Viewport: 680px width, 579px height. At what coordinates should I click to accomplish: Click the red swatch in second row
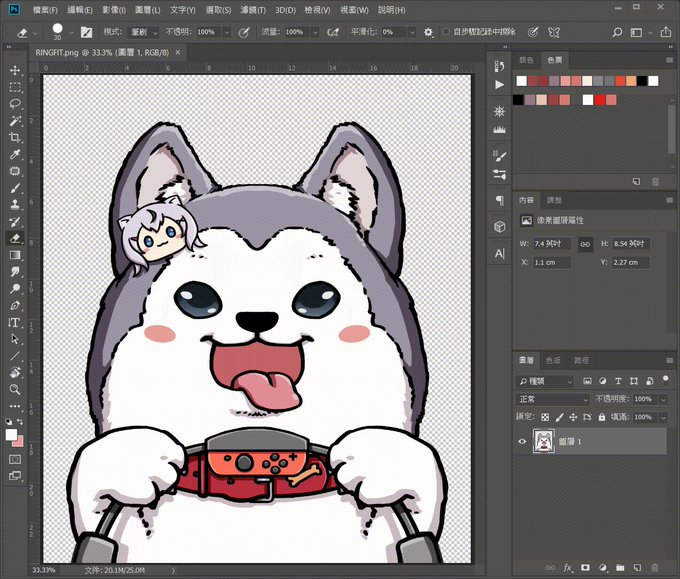(599, 100)
